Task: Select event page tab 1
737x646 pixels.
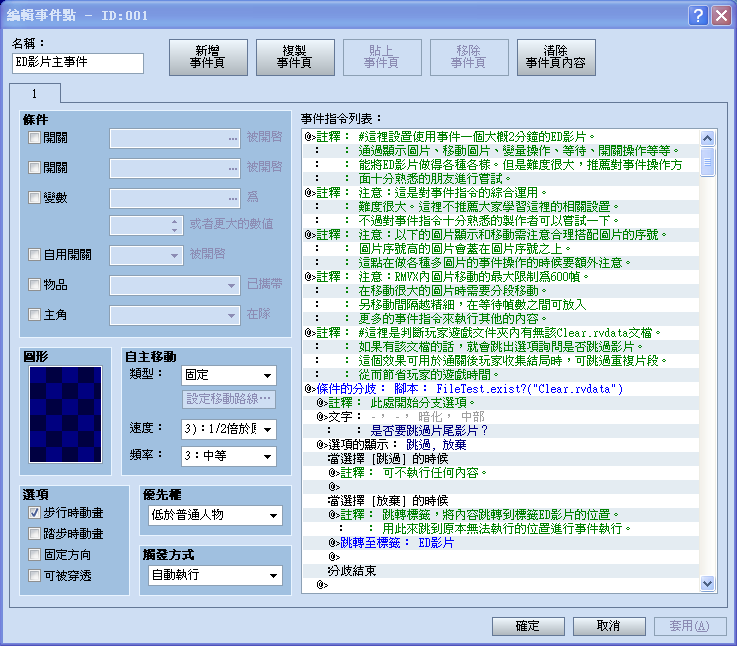Action: 35,93
